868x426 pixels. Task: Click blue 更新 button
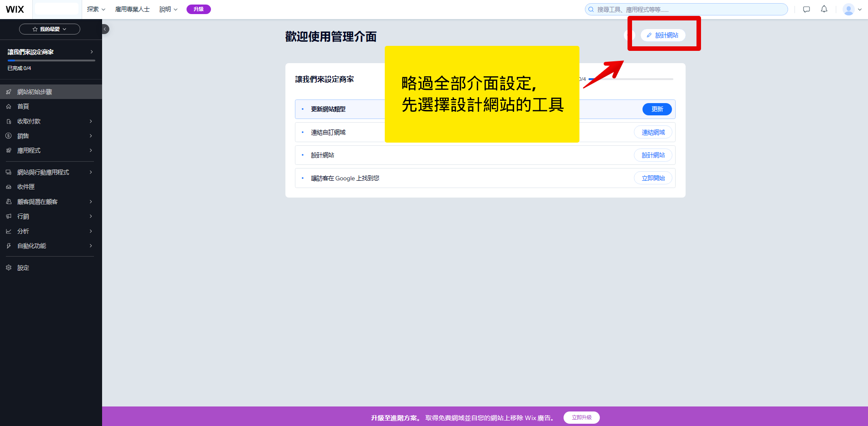657,109
